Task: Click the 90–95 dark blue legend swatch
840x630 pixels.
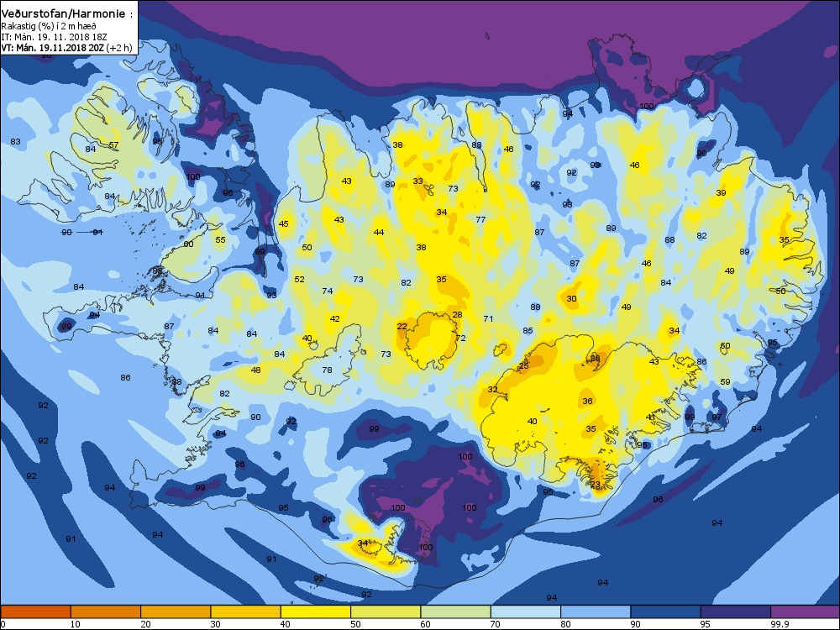Action: click(666, 612)
